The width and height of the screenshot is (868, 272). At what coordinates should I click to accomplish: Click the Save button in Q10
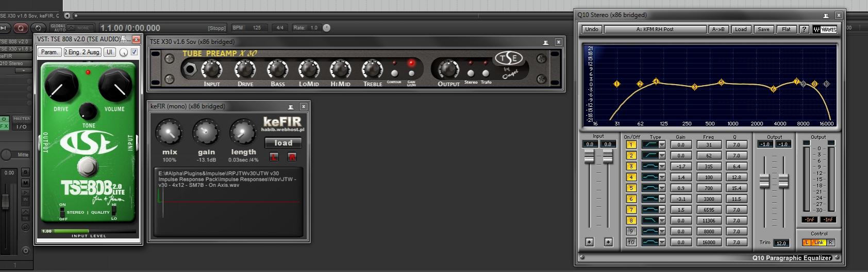tap(763, 29)
